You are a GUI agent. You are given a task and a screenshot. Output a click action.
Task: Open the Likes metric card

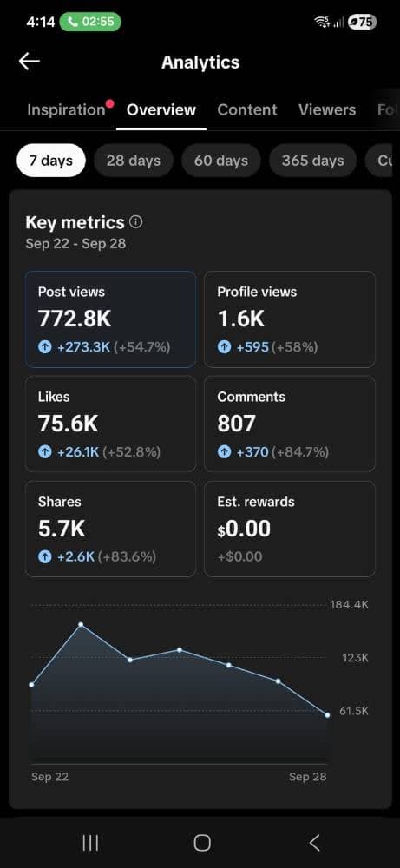111,424
